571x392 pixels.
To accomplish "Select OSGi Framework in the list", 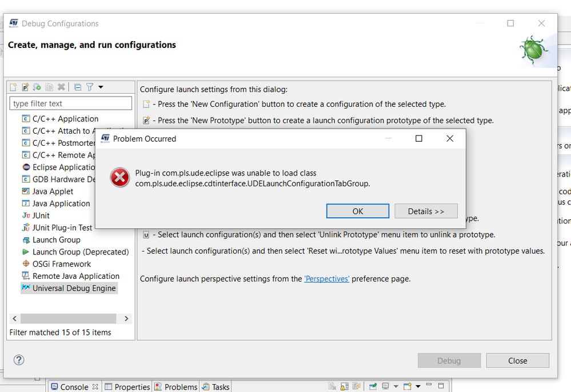I will [x=61, y=264].
